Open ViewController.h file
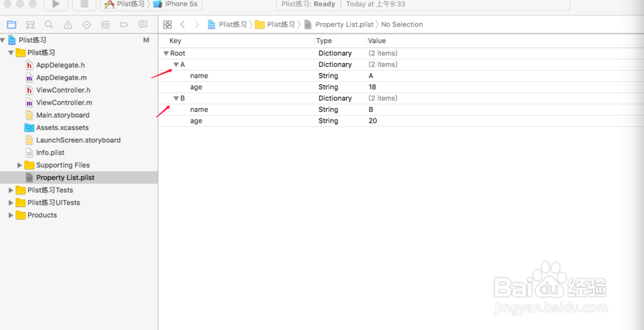The height and width of the screenshot is (330, 644). click(x=63, y=90)
